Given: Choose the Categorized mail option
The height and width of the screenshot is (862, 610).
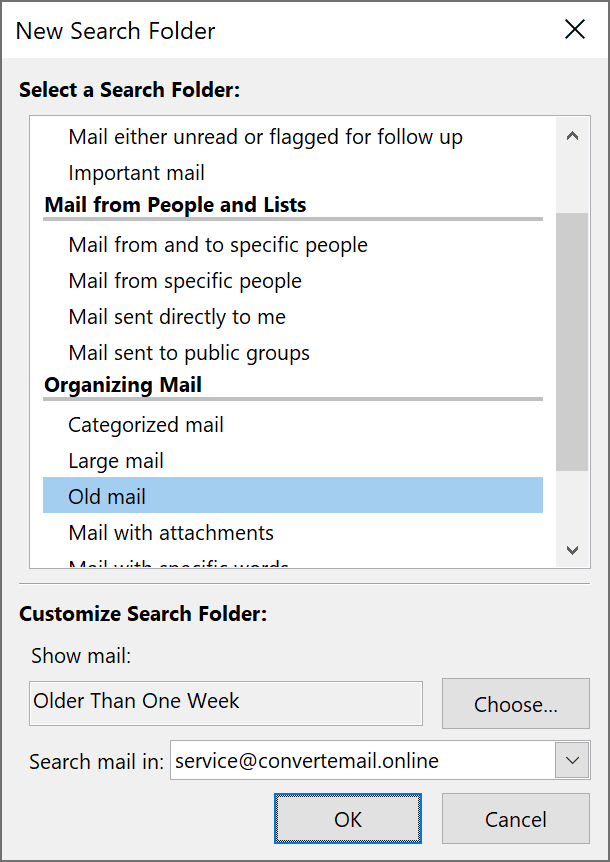Looking at the screenshot, I should pos(146,425).
